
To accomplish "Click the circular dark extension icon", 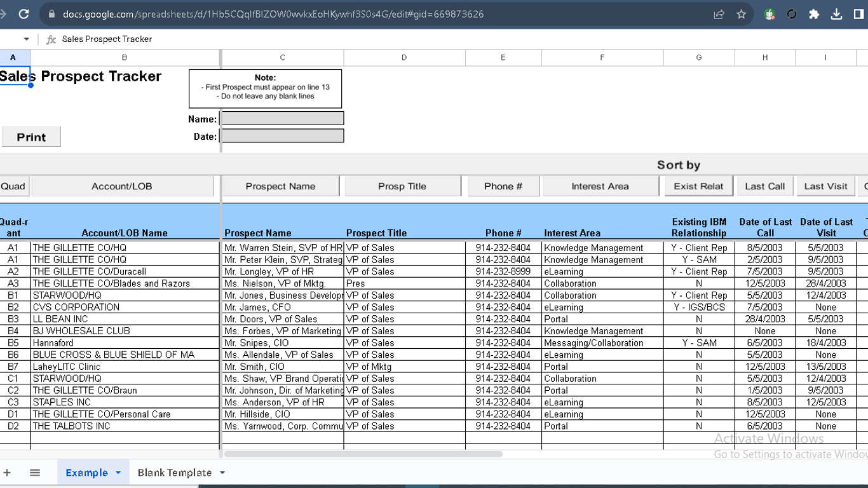I will tap(792, 14).
